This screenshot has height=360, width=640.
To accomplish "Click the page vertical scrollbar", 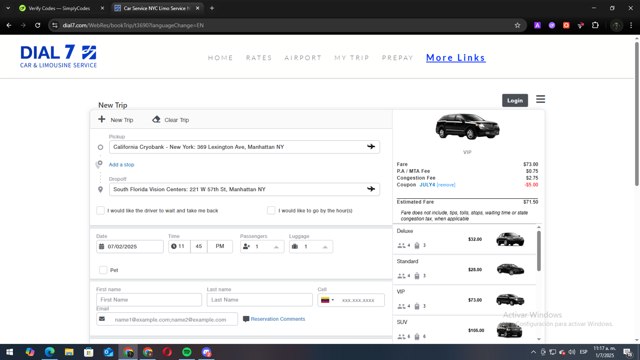I will click(637, 114).
